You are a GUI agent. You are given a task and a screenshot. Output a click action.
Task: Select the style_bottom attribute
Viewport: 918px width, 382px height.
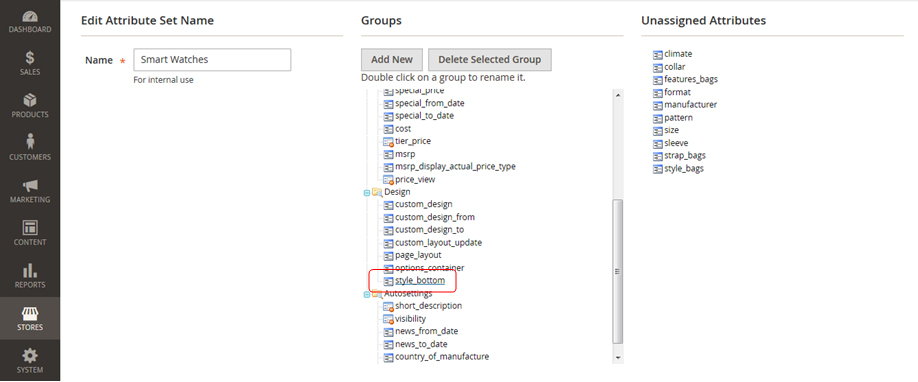click(x=420, y=281)
